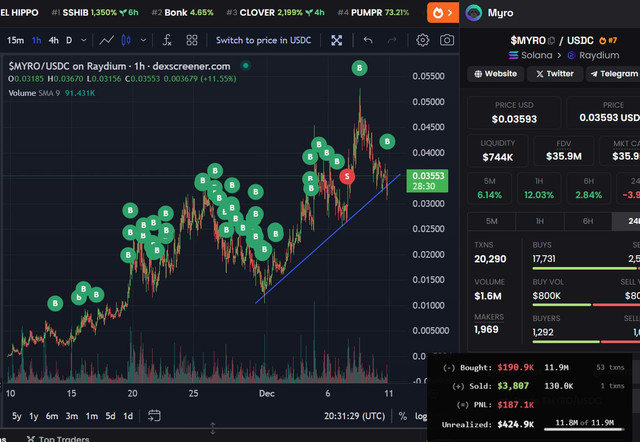Screen dimensions: 640x442
Task: Click the 5M price change box
Action: 489,188
